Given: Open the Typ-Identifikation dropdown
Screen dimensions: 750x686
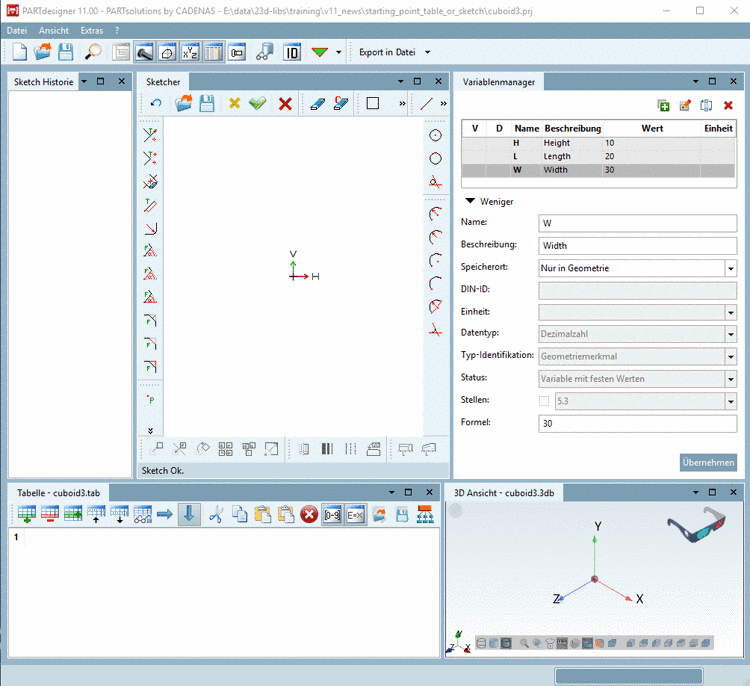Looking at the screenshot, I should pos(730,356).
